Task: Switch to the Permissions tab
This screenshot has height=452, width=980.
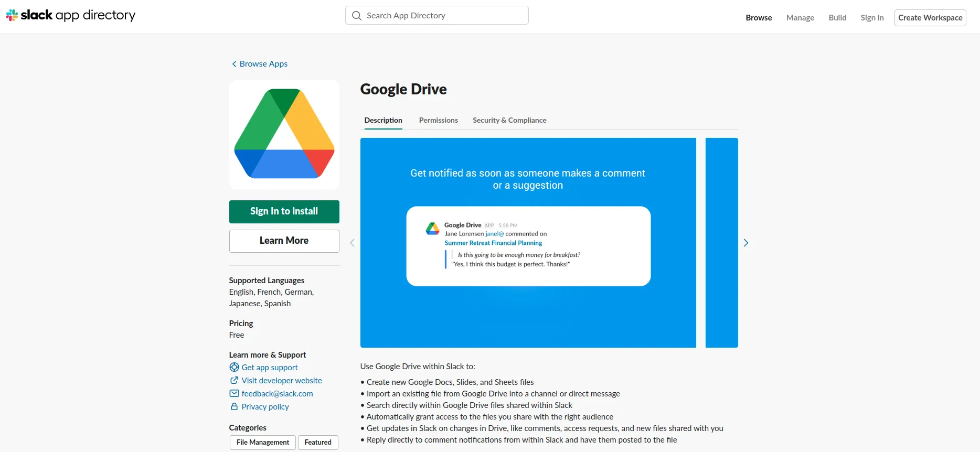Action: 438,120
